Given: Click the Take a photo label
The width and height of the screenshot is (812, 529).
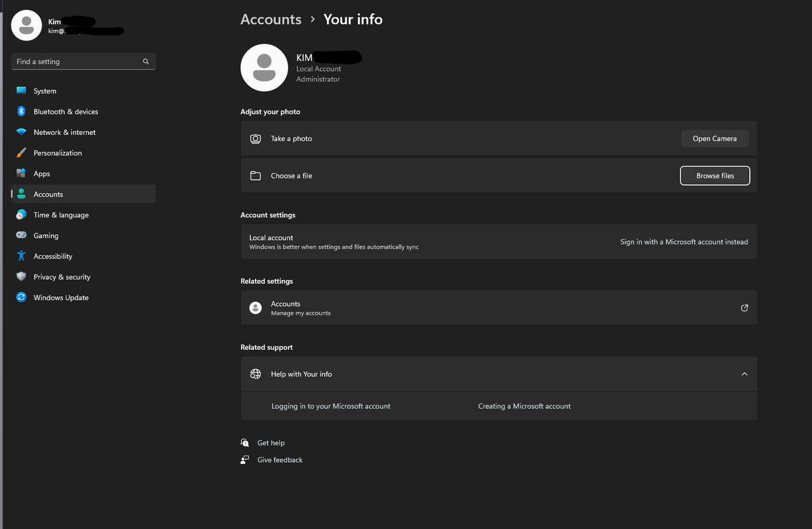Looking at the screenshot, I should click(x=291, y=138).
